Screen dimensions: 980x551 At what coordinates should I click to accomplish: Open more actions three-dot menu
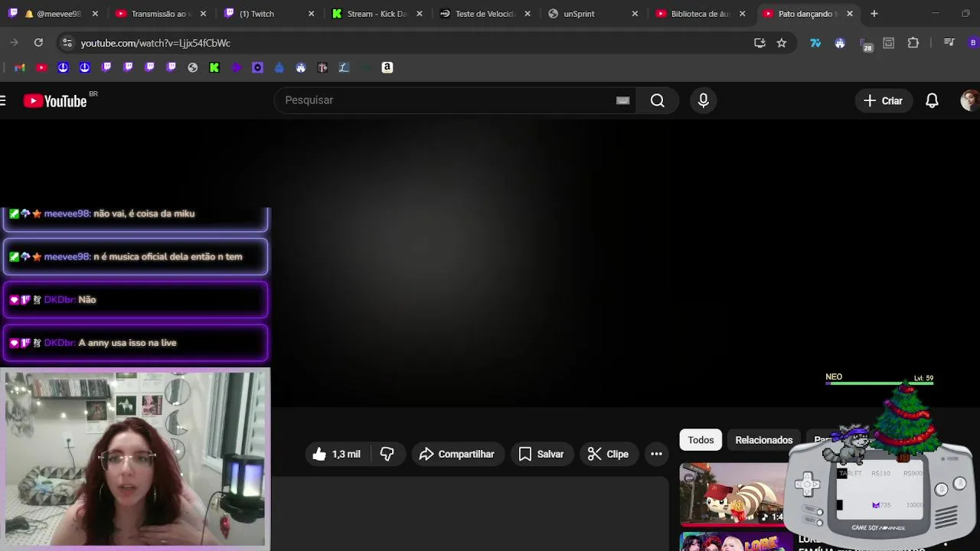656,454
